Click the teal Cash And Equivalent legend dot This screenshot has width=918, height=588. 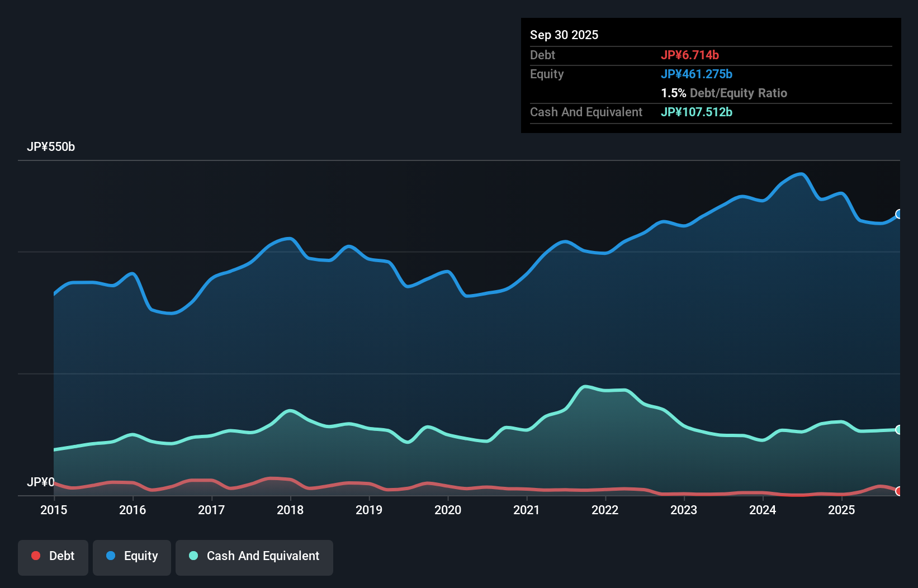193,556
